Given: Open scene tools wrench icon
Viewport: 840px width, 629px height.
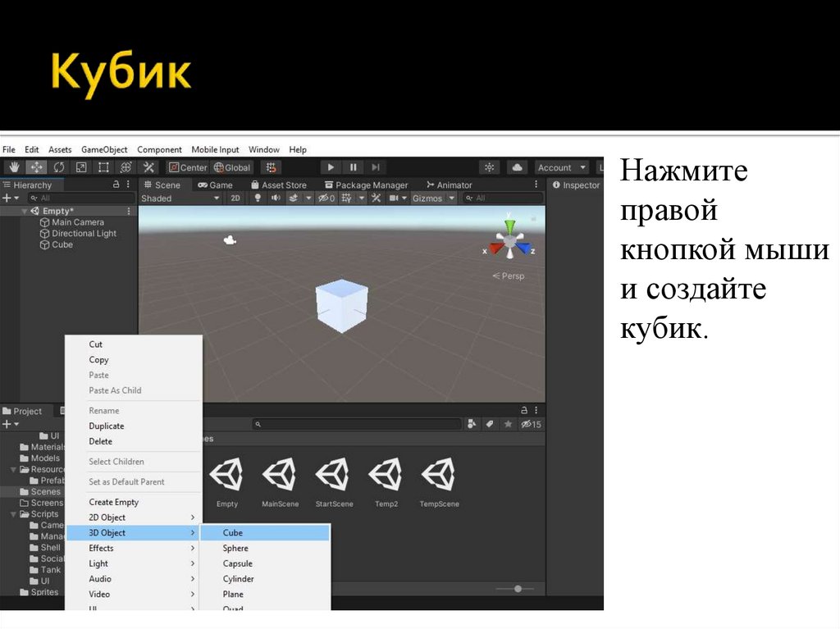Looking at the screenshot, I should tap(376, 198).
